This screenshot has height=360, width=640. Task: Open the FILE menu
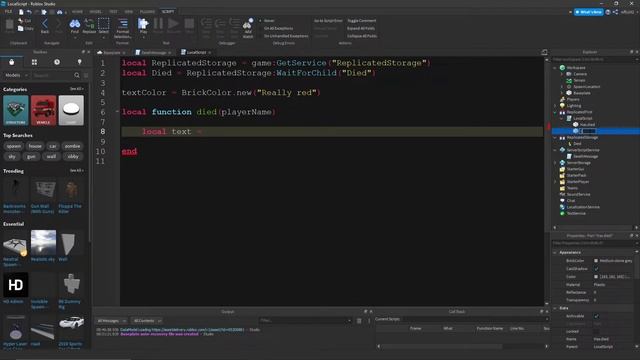pos(9,12)
